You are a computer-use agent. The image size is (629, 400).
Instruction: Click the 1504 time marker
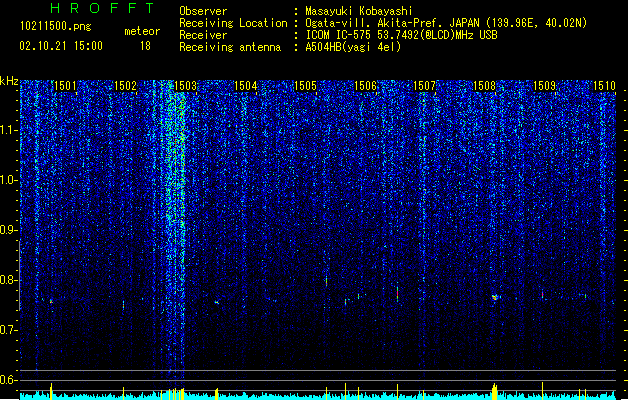(x=245, y=86)
